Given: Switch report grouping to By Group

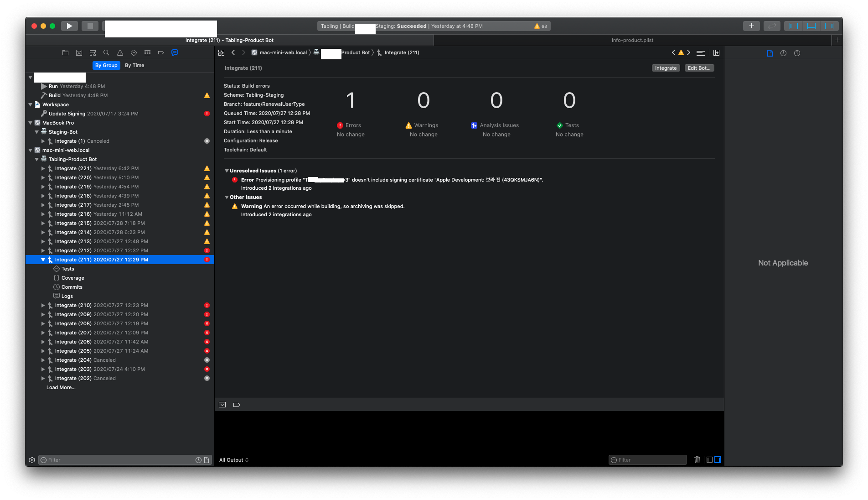Looking at the screenshot, I should pyautogui.click(x=106, y=65).
